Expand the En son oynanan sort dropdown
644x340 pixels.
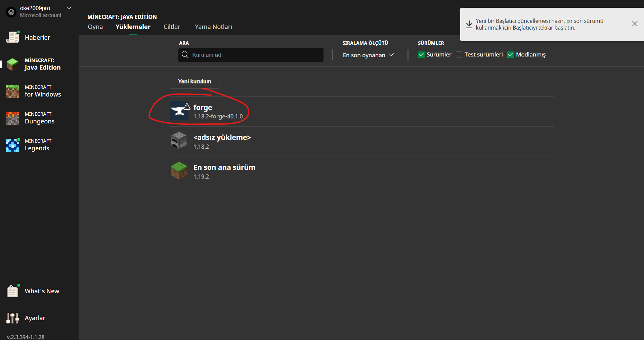point(368,55)
